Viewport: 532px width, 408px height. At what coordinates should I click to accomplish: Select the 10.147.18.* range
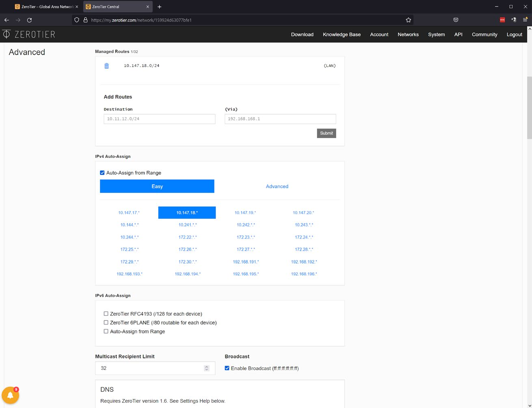pyautogui.click(x=187, y=213)
